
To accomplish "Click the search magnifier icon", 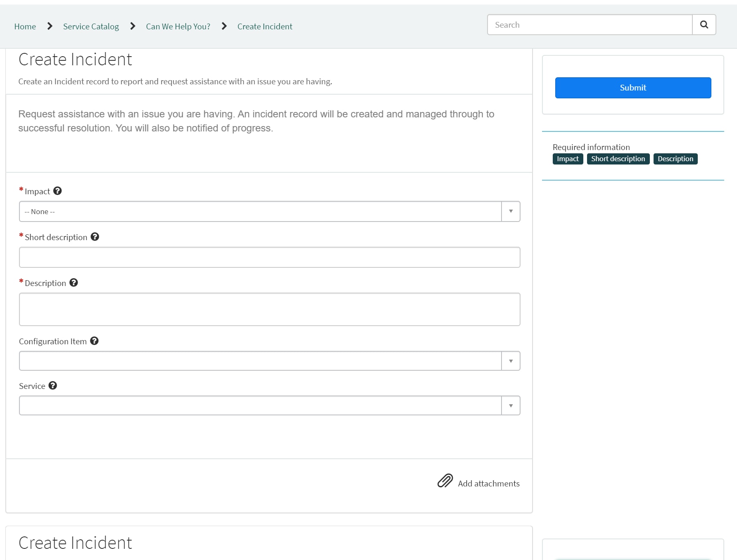I will [x=704, y=24].
